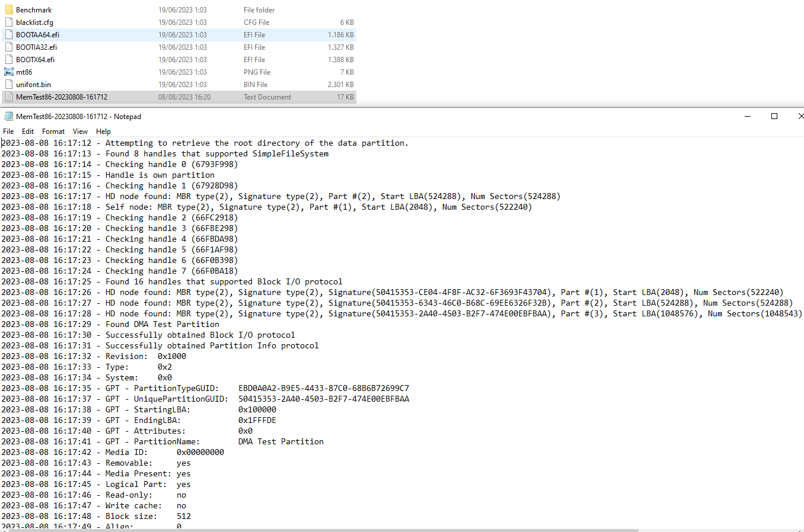Click the BOOTAA64.efi file icon
The image size is (804, 532).
[9, 34]
